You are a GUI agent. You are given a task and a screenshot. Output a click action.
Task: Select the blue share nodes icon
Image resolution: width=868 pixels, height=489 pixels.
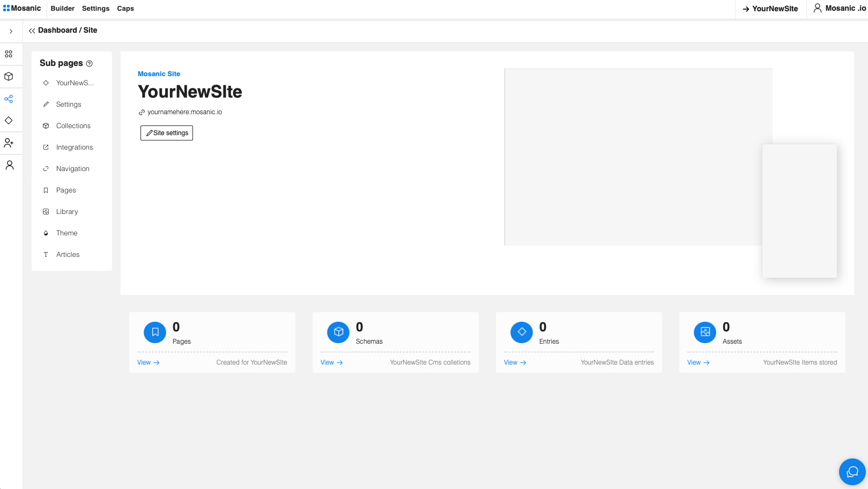(x=9, y=99)
